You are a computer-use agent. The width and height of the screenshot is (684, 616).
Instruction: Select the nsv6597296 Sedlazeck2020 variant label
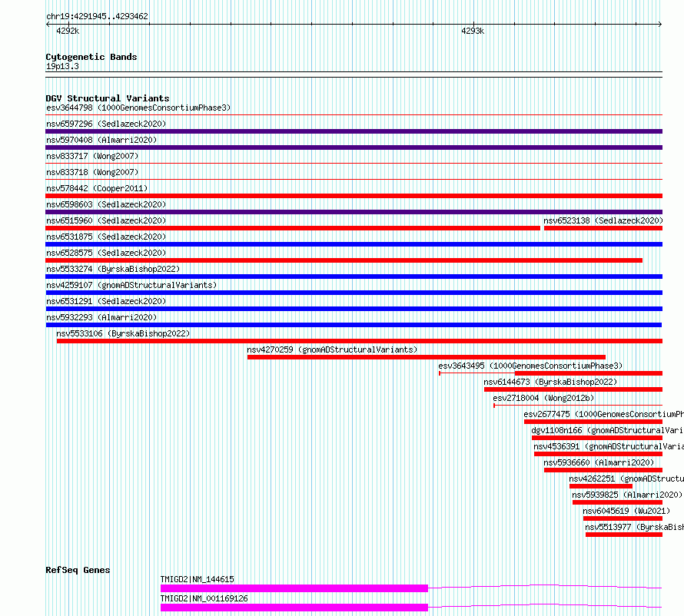click(106, 124)
